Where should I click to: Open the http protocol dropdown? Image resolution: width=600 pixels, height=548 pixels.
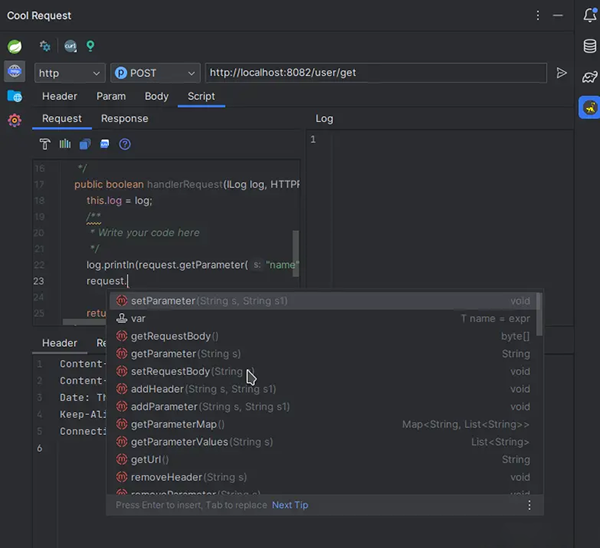click(x=70, y=73)
